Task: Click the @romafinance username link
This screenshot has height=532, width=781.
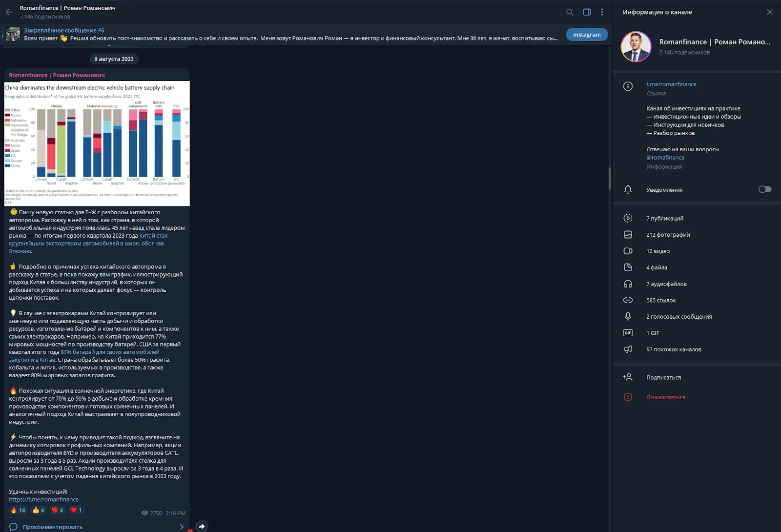Action: click(665, 157)
